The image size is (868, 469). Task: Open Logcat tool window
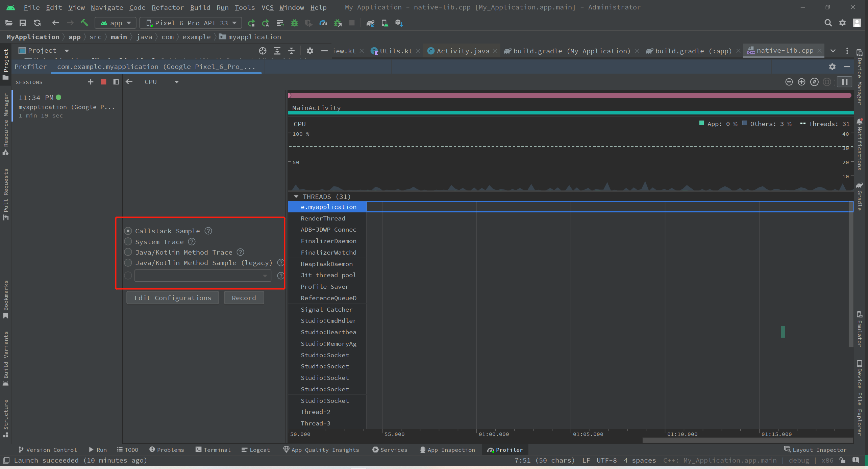[256, 450]
